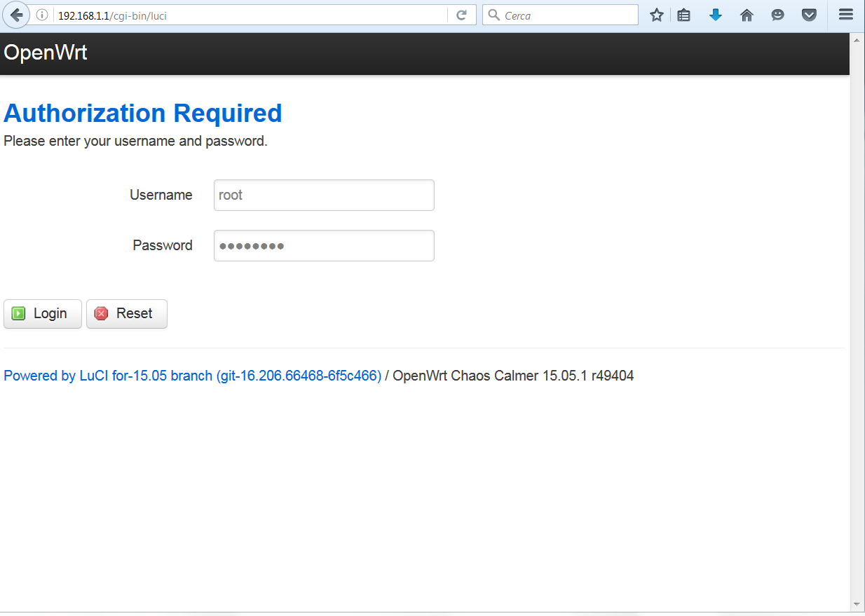This screenshot has height=616, width=865.
Task: Click the smiley face toolbar icon
Action: coord(777,15)
